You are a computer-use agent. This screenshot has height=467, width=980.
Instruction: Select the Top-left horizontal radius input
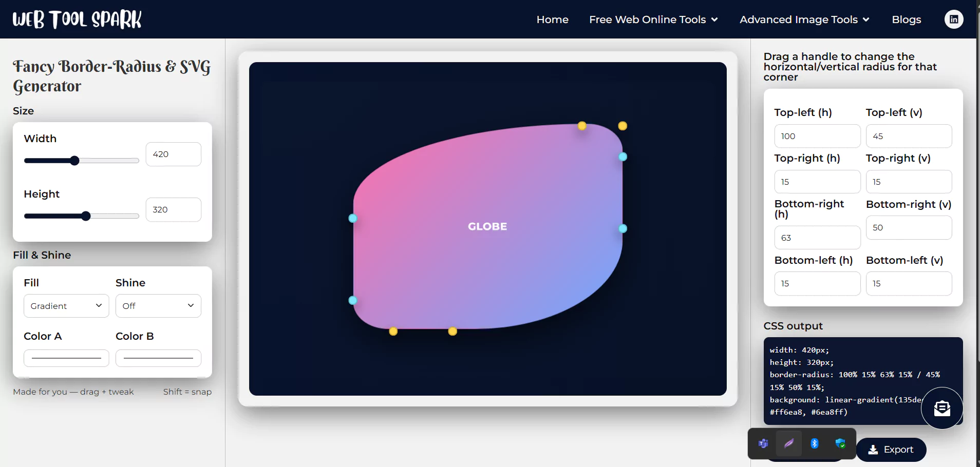click(x=817, y=136)
